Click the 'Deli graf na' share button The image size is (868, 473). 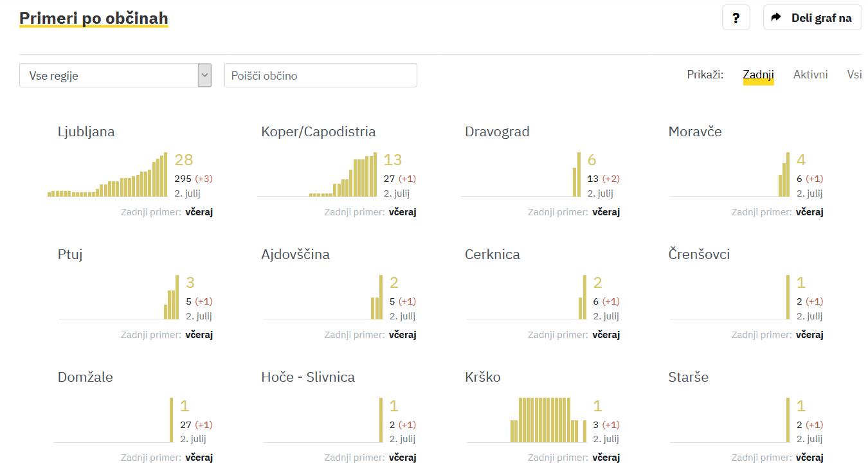click(813, 18)
